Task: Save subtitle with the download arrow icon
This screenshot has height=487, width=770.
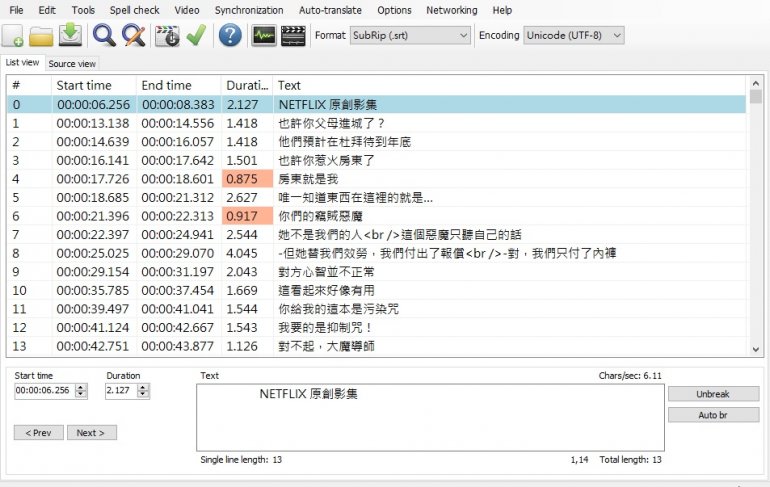Action: tap(71, 35)
